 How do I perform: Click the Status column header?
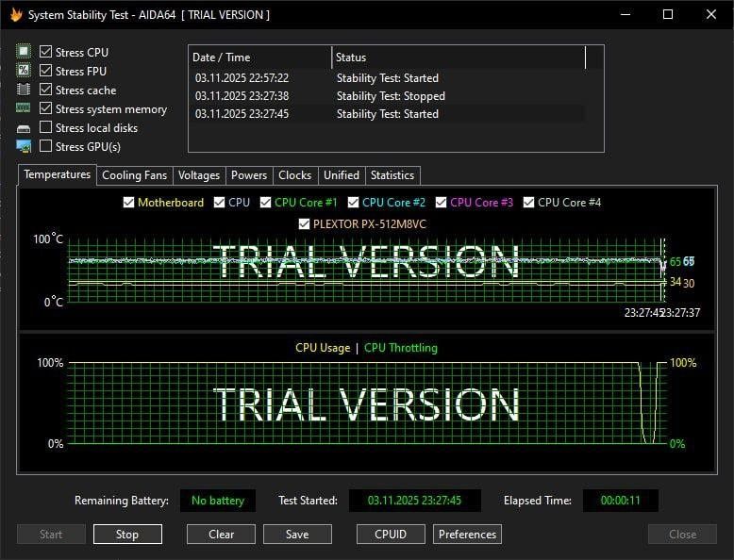tap(459, 58)
